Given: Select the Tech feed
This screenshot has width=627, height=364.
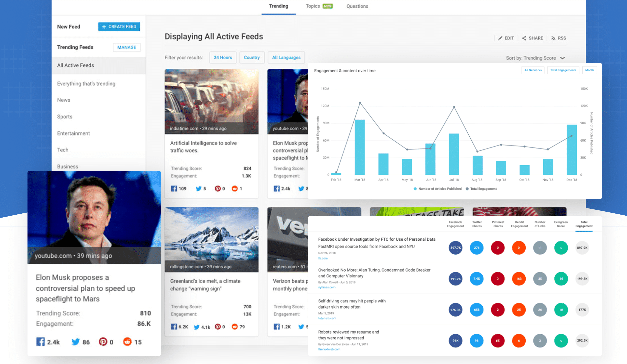Looking at the screenshot, I should click(x=63, y=150).
